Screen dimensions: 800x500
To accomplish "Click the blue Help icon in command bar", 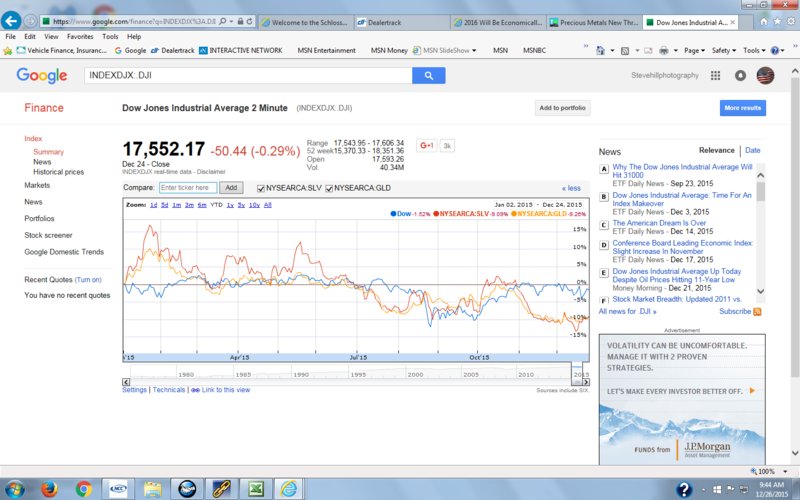I will 774,51.
